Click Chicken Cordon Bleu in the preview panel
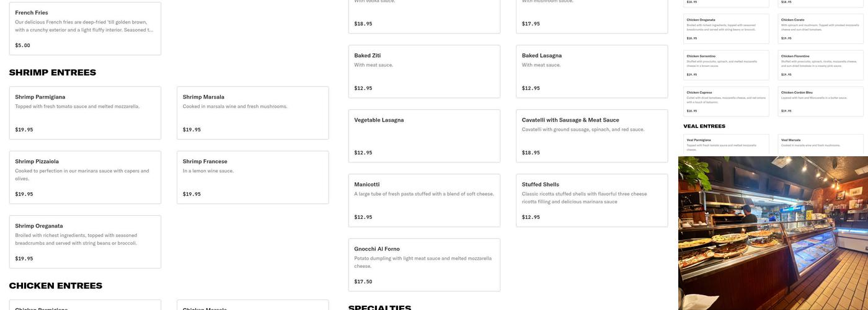Image resolution: width=868 pixels, height=310 pixels. pos(820,102)
